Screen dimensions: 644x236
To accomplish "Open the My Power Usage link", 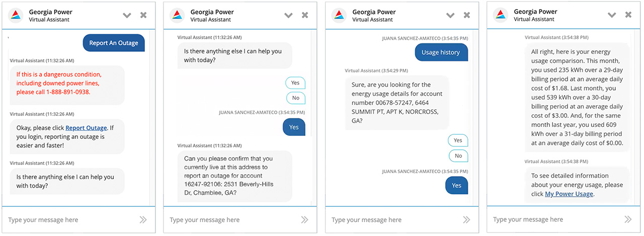I will coord(569,194).
